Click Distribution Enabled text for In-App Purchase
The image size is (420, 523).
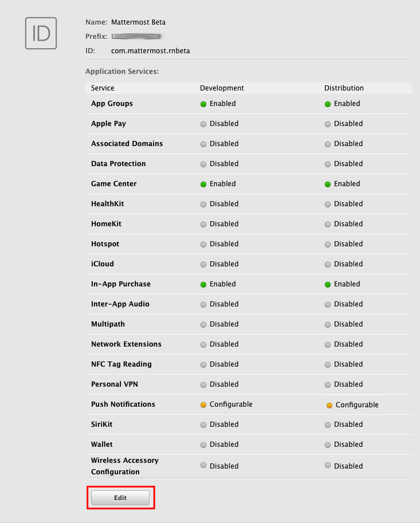[347, 284]
